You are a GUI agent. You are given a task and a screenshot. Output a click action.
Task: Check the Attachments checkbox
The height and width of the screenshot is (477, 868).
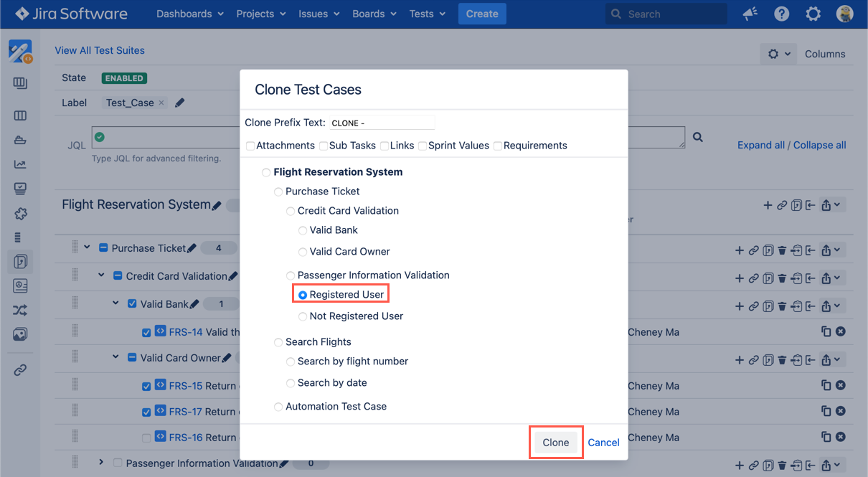coord(250,146)
